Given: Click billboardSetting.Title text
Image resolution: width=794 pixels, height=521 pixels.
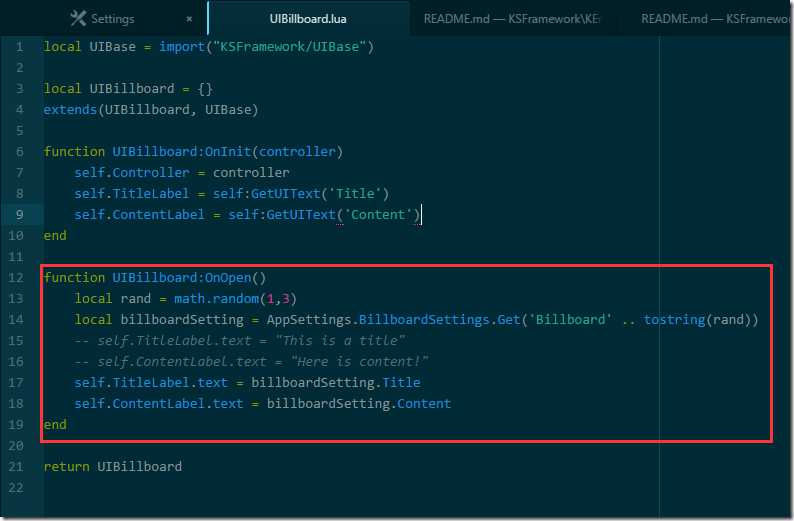Looking at the screenshot, I should point(335,383).
